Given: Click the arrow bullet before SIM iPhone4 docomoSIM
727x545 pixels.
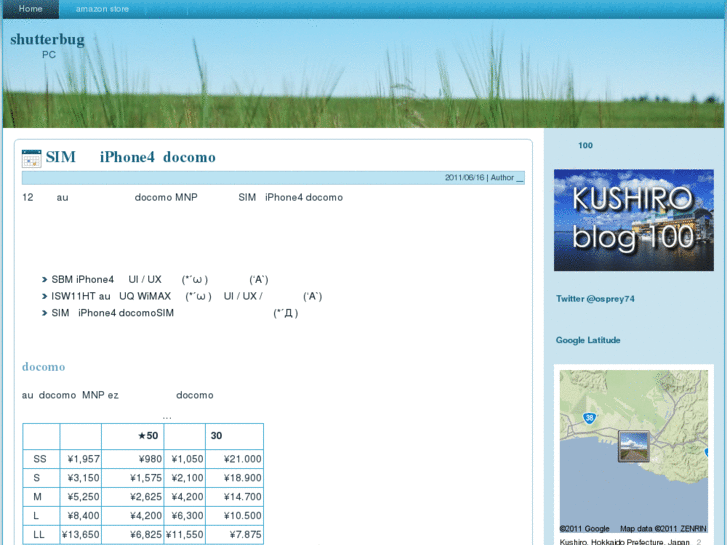Looking at the screenshot, I should [45, 314].
